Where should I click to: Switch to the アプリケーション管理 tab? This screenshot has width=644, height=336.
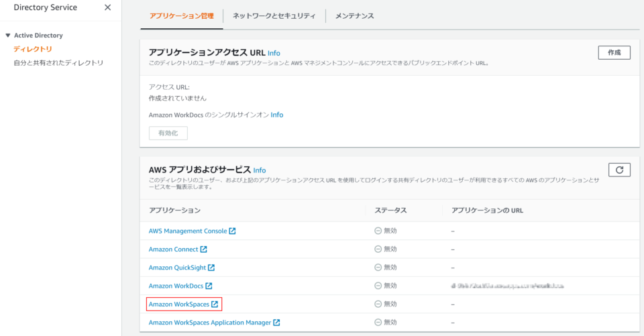(x=182, y=16)
